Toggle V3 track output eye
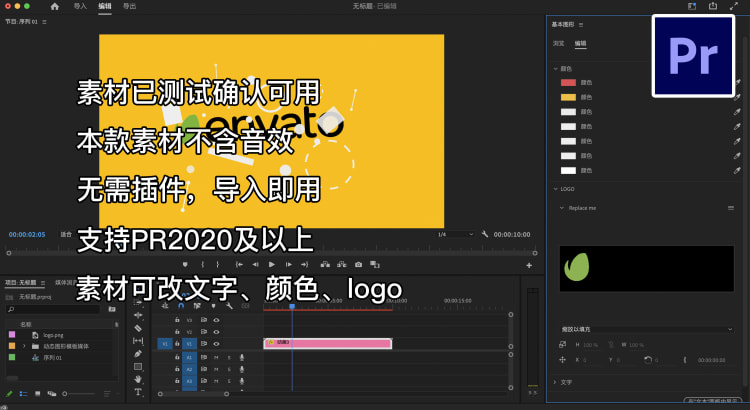The image size is (750, 410). [216, 320]
